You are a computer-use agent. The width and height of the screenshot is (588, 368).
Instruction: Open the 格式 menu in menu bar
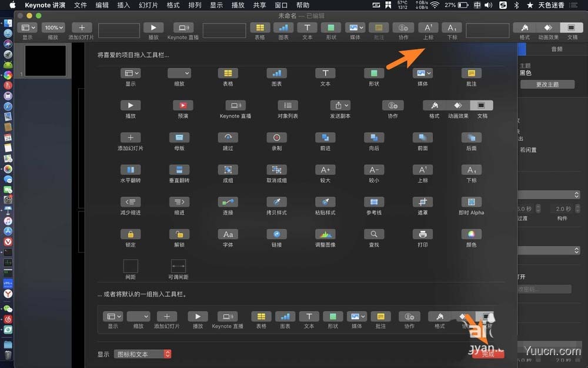(x=173, y=5)
